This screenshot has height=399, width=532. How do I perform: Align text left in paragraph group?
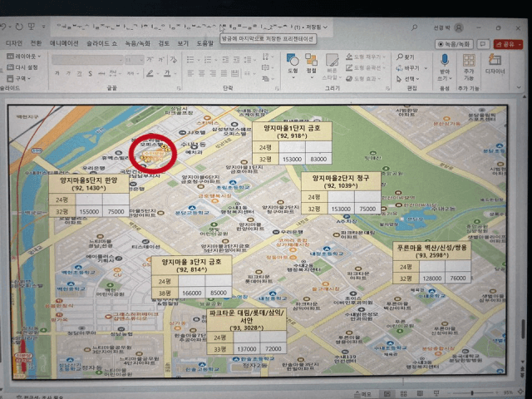click(x=190, y=73)
